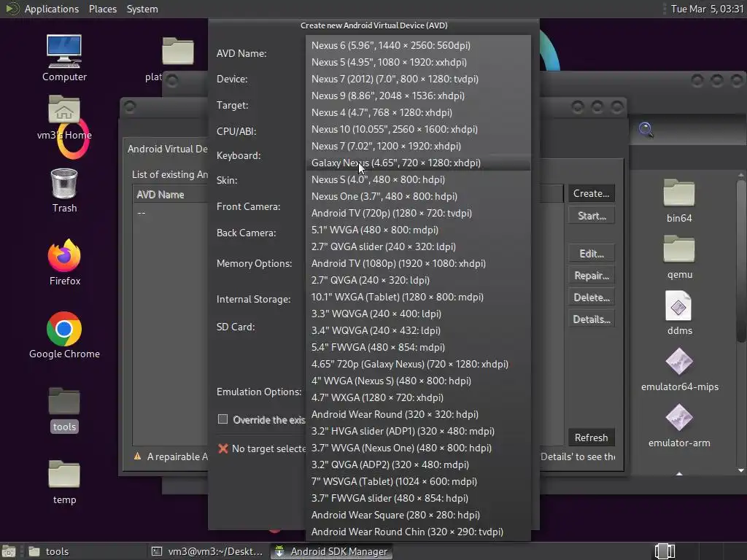The height and width of the screenshot is (560, 747).
Task: Select Nexus 9 (8.86") device option
Action: 418,96
